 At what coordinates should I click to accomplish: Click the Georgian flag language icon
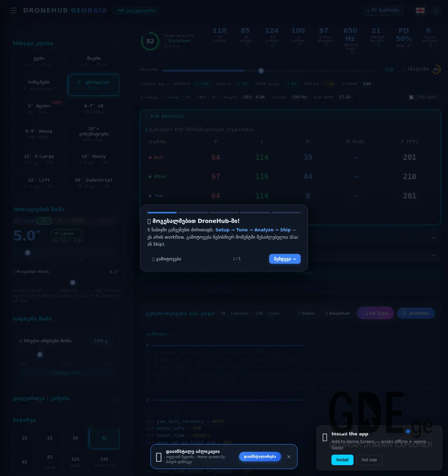coord(420,10)
